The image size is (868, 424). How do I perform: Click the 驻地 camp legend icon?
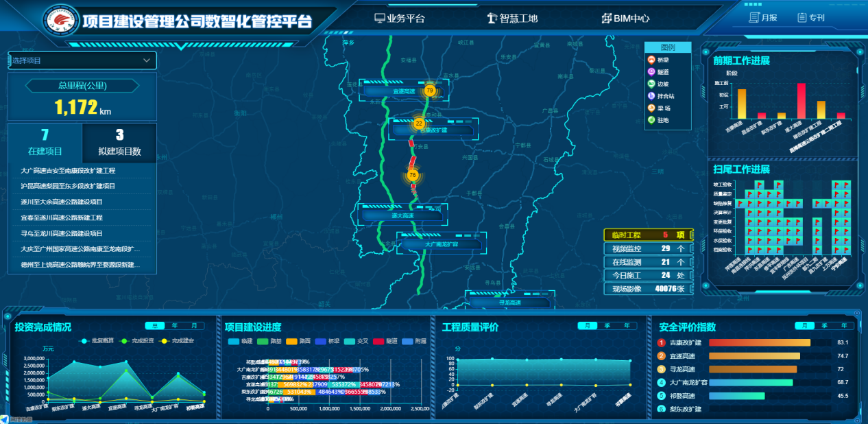pos(651,120)
